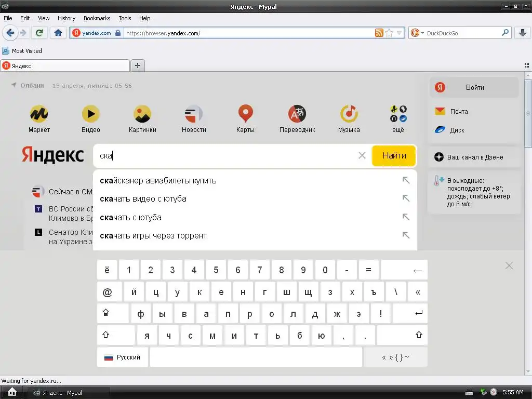532x399 pixels.
Task: Open the Почта mail link
Action: pyautogui.click(x=451, y=111)
